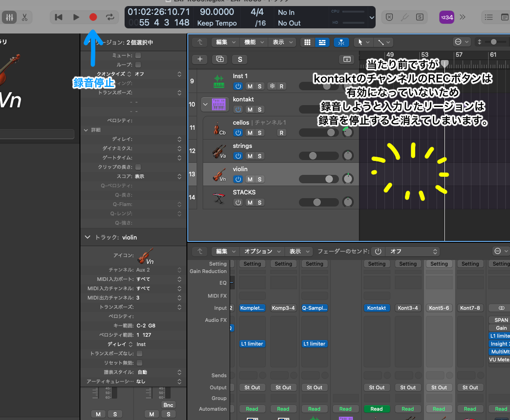
Task: Click the Kontakt input slot button in mixer
Action: (377, 308)
